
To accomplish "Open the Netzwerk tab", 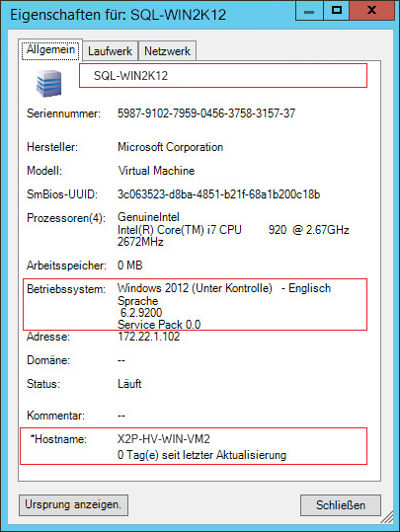I will [x=167, y=51].
